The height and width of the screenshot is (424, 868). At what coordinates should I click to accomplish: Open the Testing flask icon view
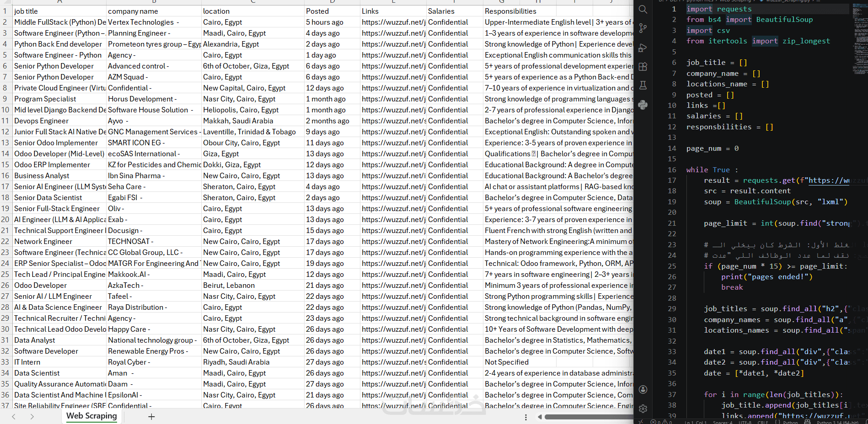tap(643, 85)
